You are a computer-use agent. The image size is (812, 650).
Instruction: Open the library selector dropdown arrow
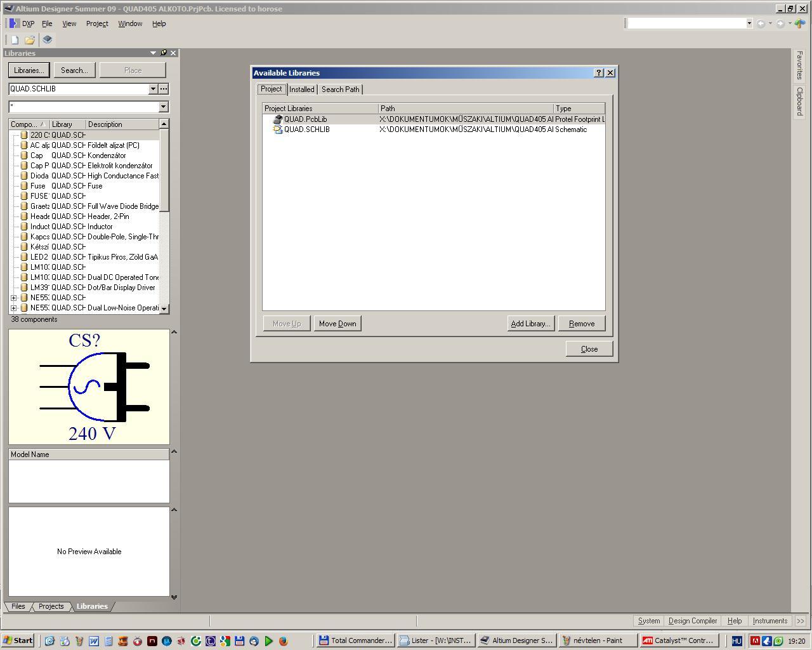coord(153,89)
